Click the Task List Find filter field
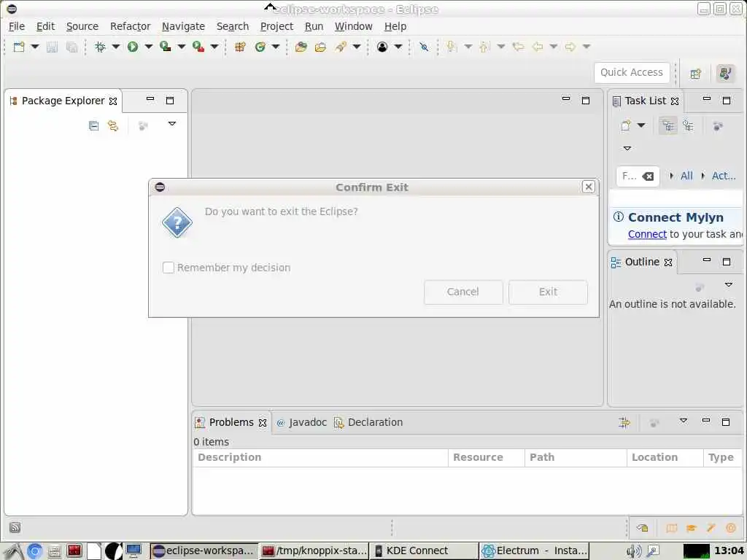Viewport: 747px width, 560px height. [x=638, y=176]
